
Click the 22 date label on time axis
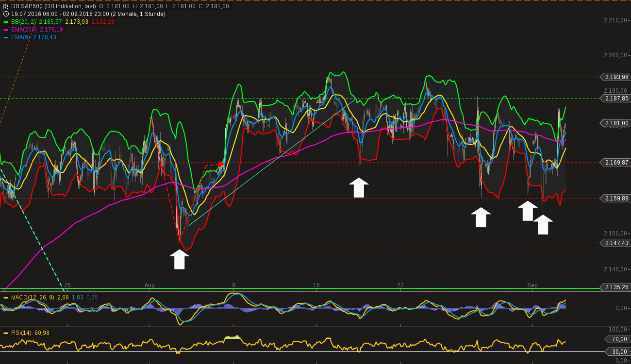tap(400, 285)
